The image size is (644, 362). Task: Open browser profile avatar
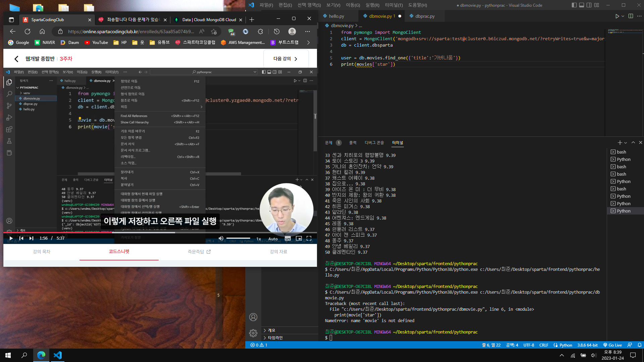pos(292,31)
